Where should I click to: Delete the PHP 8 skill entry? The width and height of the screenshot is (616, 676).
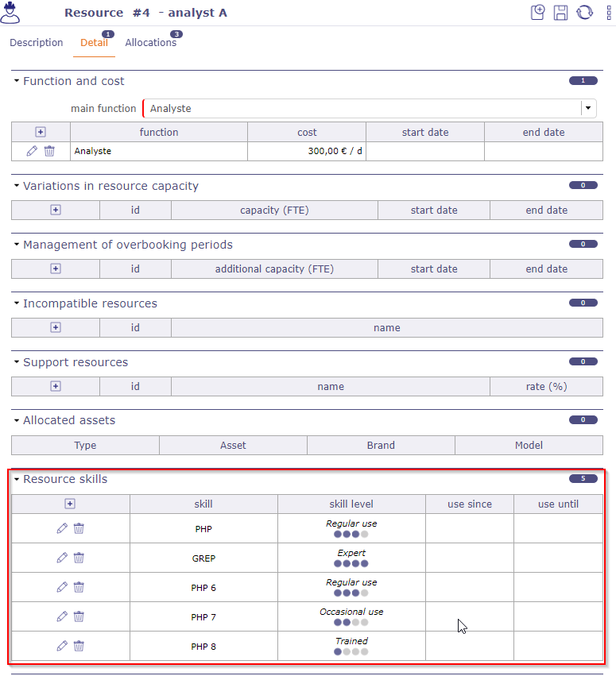pos(79,646)
